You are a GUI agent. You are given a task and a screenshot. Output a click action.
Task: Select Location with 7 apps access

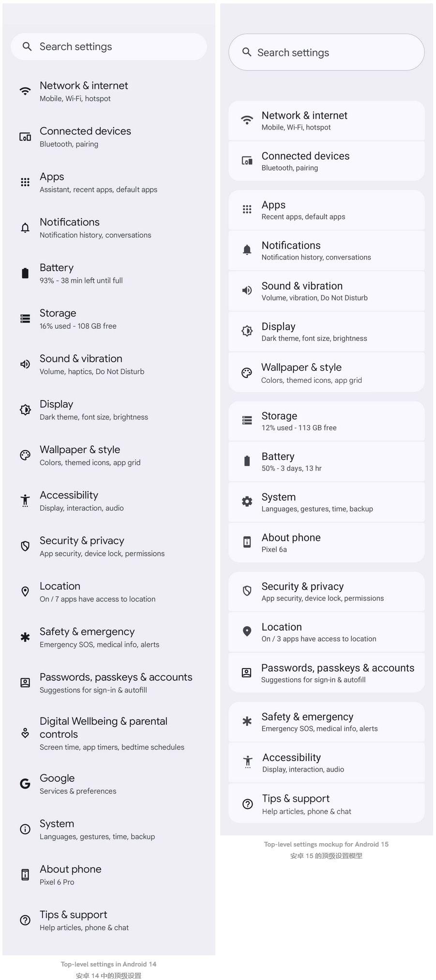pyautogui.click(x=109, y=592)
